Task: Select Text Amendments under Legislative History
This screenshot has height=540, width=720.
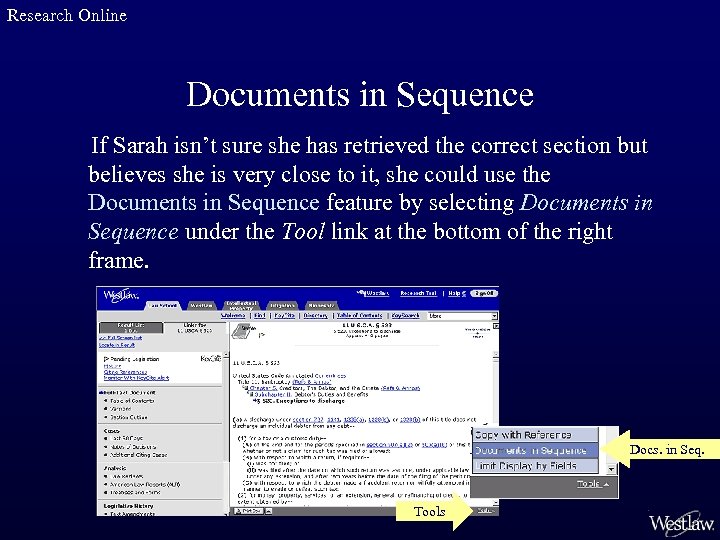Action: [132, 514]
